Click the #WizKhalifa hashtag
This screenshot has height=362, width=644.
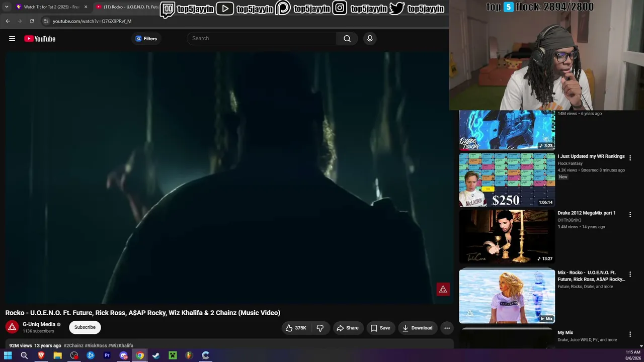click(121, 346)
